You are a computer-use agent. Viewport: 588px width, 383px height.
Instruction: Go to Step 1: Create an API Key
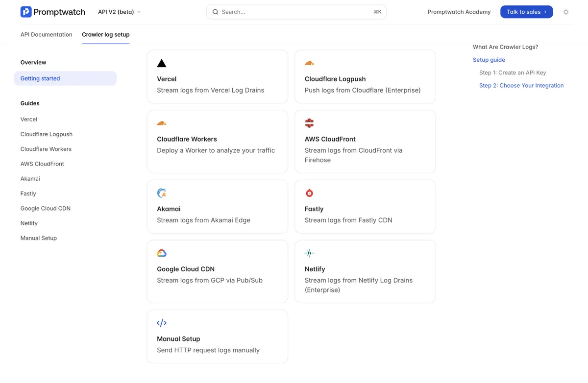pos(513,72)
